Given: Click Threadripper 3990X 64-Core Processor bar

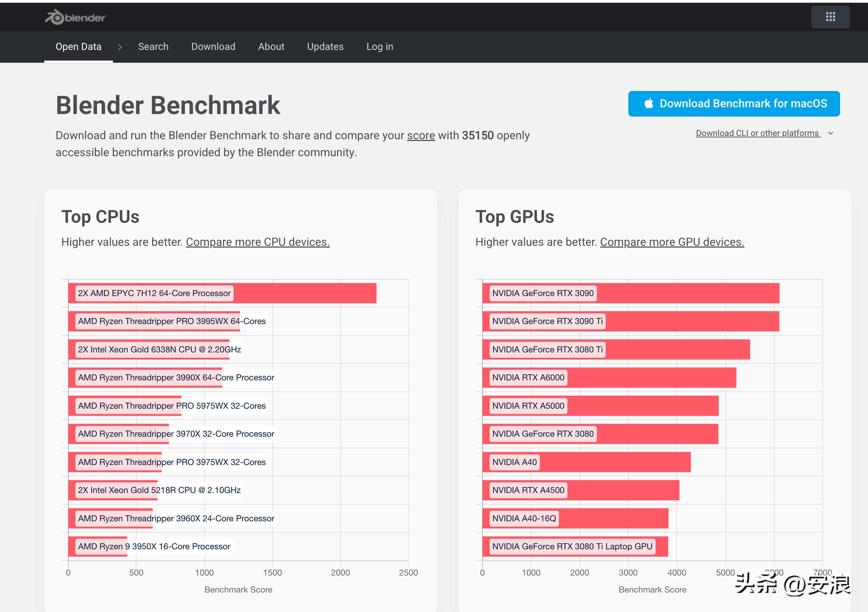Looking at the screenshot, I should pyautogui.click(x=145, y=378).
